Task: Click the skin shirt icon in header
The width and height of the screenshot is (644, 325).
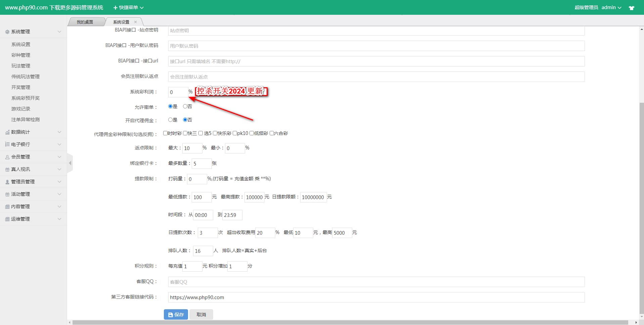Action: 631,8
